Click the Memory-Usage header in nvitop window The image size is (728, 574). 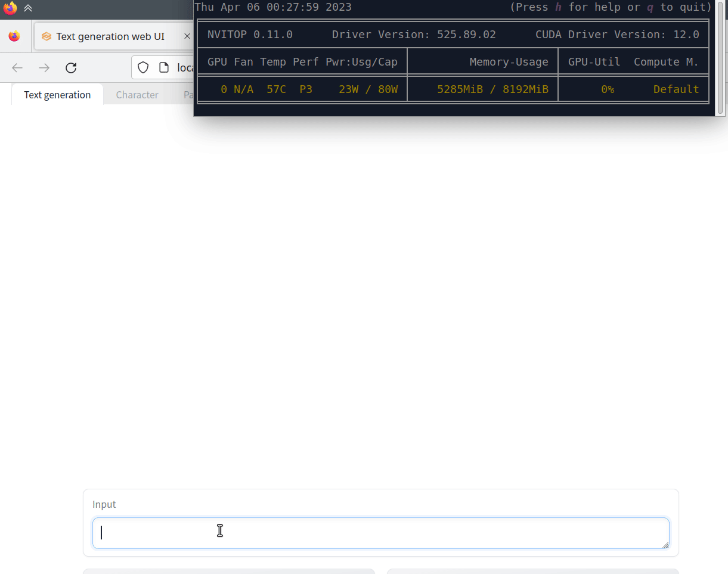509,61
